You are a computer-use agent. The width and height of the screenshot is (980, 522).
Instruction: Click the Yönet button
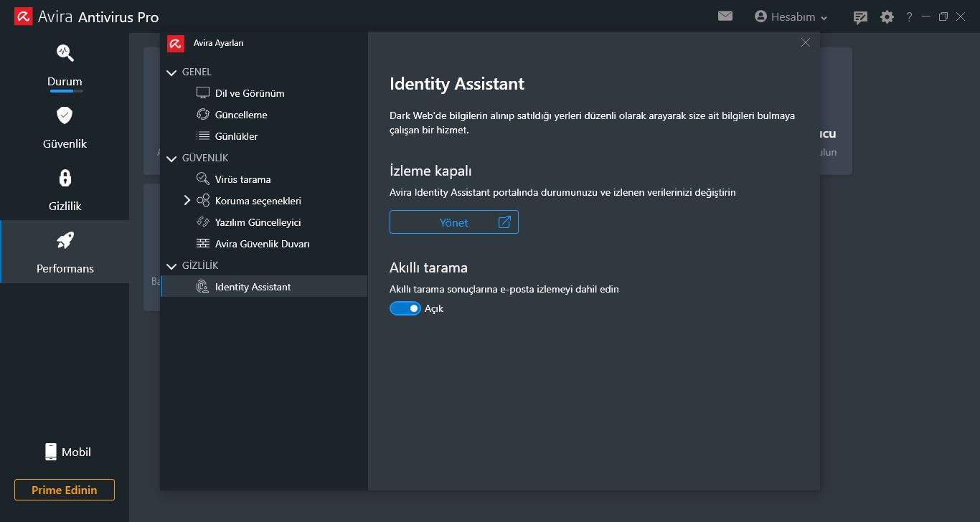[x=454, y=222]
